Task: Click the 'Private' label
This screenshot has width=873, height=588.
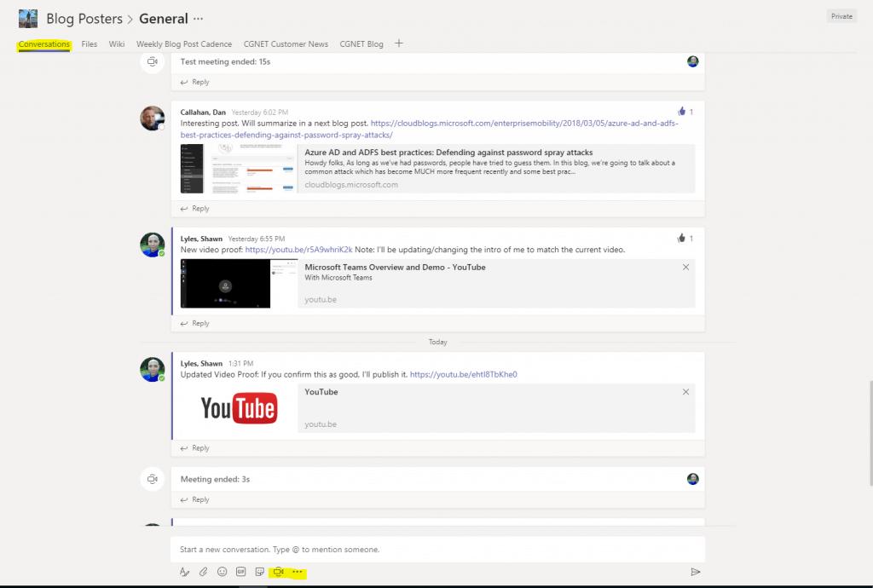Action: [841, 16]
